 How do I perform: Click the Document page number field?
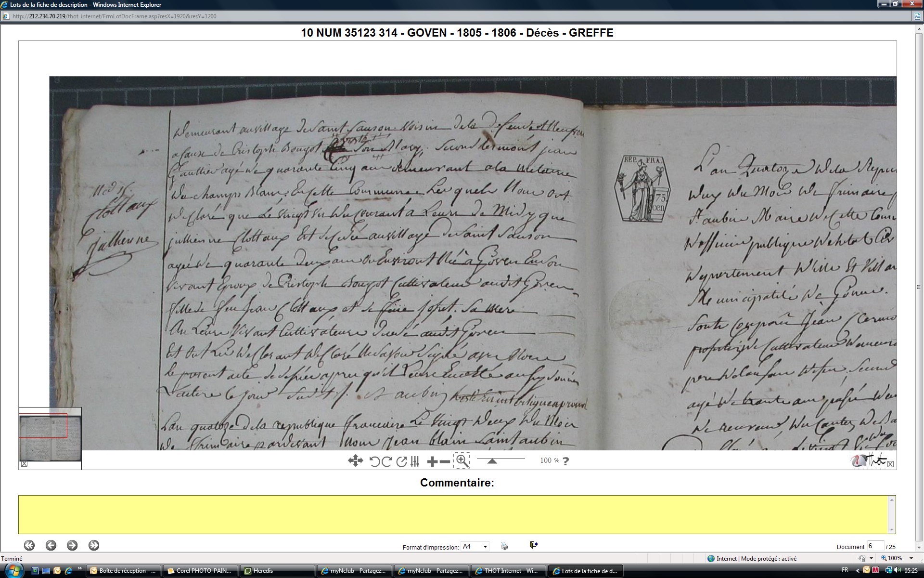875,546
